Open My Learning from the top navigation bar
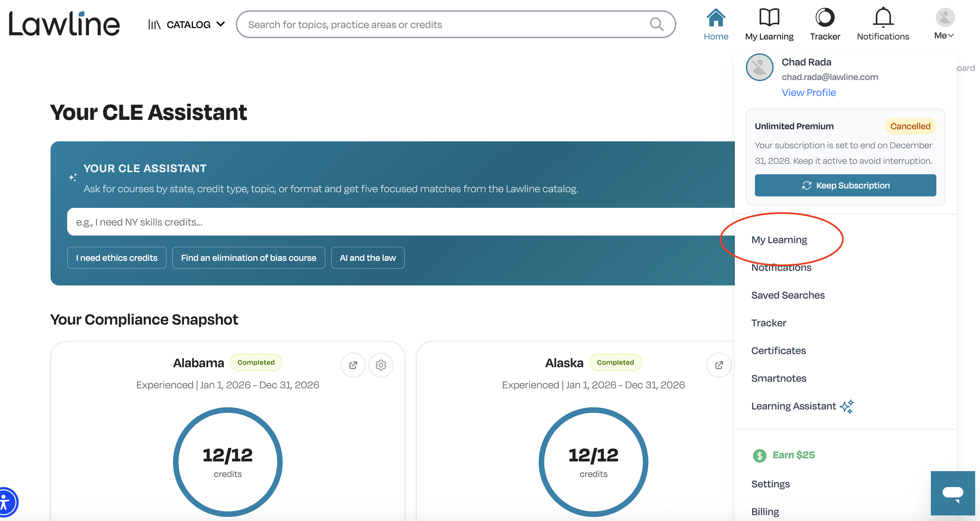Image resolution: width=980 pixels, height=521 pixels. pyautogui.click(x=769, y=24)
